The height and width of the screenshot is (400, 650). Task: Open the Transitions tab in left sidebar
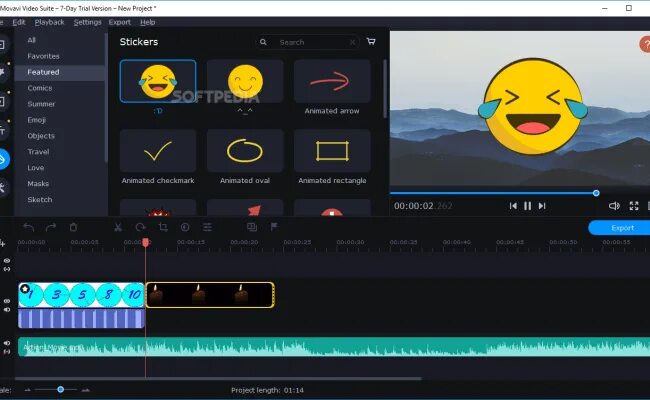2,102
